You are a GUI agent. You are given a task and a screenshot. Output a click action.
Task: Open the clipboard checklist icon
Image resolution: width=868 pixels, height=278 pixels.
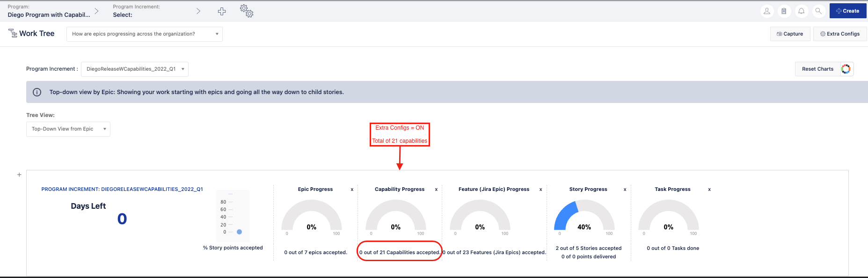(784, 11)
